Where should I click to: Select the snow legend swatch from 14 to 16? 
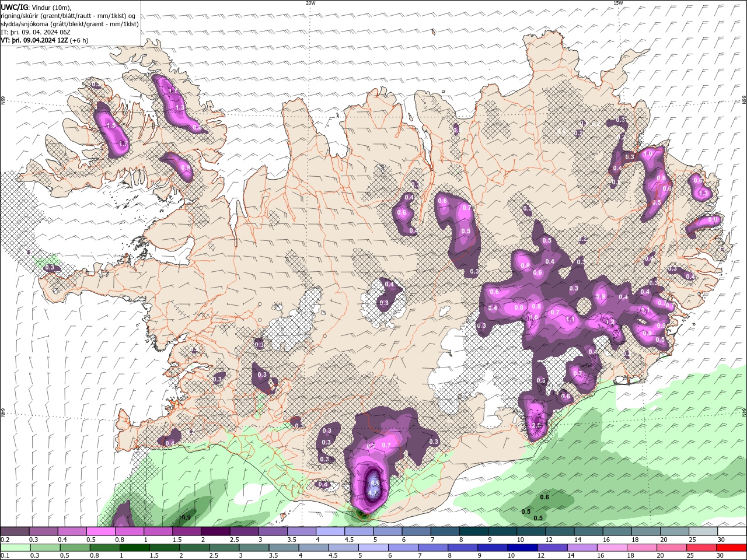[x=587, y=531]
